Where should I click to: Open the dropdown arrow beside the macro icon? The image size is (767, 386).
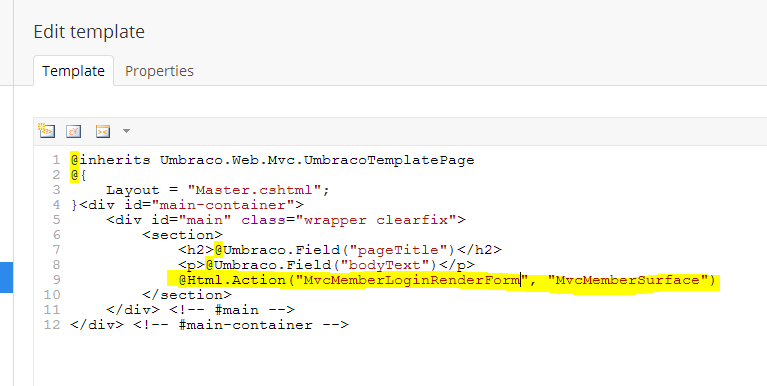[126, 131]
